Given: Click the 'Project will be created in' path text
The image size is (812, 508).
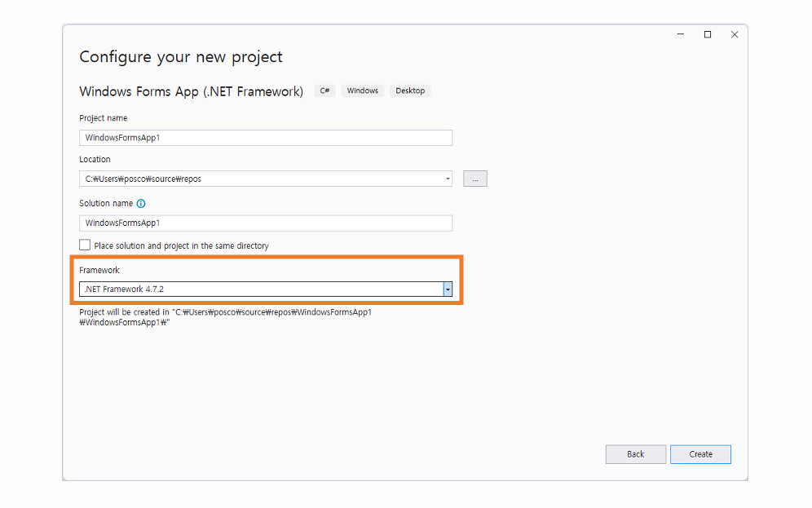Looking at the screenshot, I should click(x=225, y=317).
